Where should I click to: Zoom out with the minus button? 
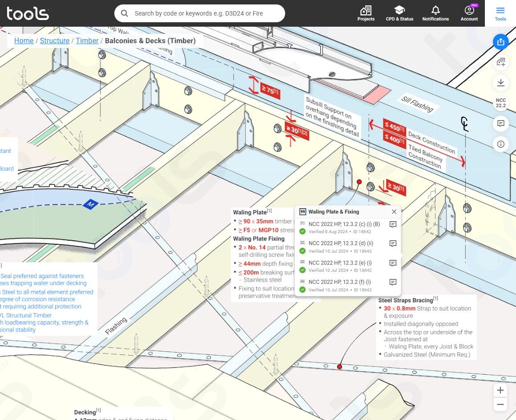[500, 404]
